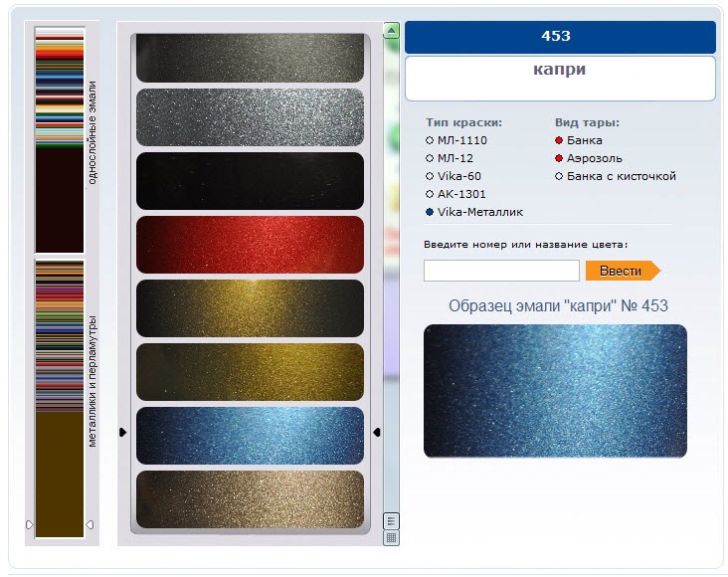This screenshot has width=728, height=577.
Task: Select Аэрозоль container type
Action: click(x=588, y=158)
